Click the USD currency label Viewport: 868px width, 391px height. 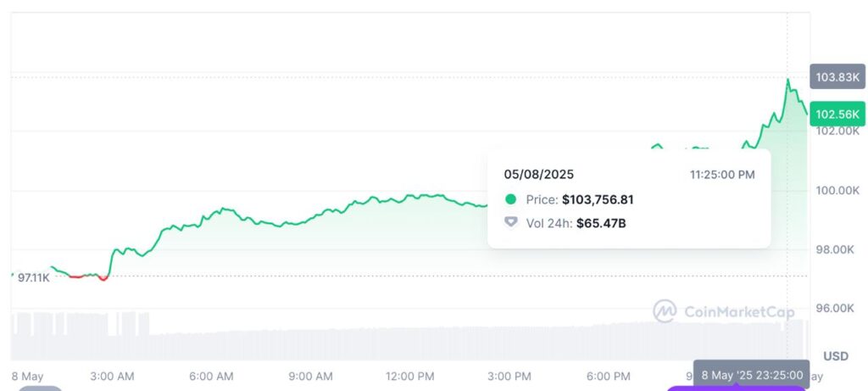pyautogui.click(x=836, y=356)
